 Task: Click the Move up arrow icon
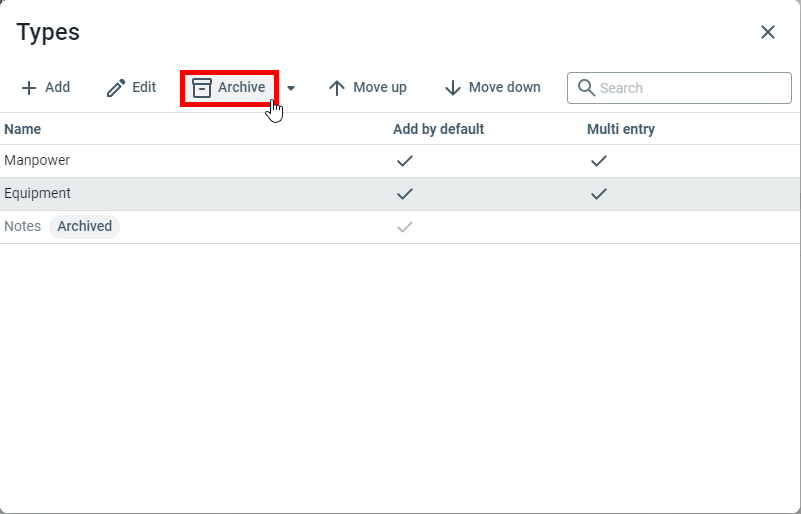[x=337, y=88]
